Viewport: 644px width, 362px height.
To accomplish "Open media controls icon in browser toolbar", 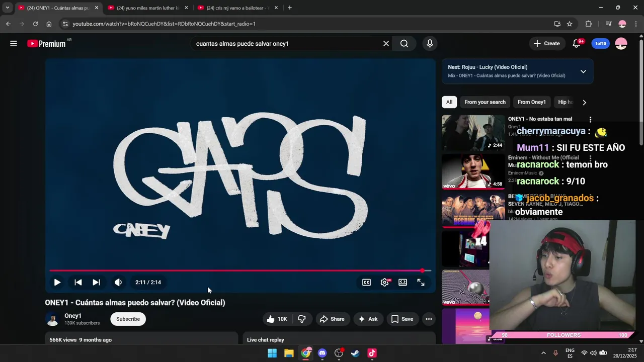I will [608, 24].
